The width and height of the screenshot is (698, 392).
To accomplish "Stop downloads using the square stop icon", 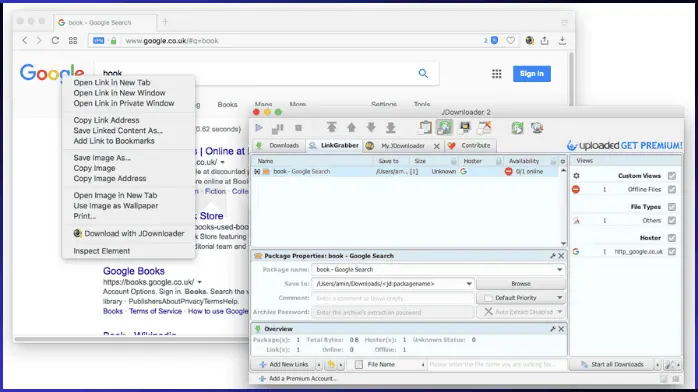I will 298,128.
